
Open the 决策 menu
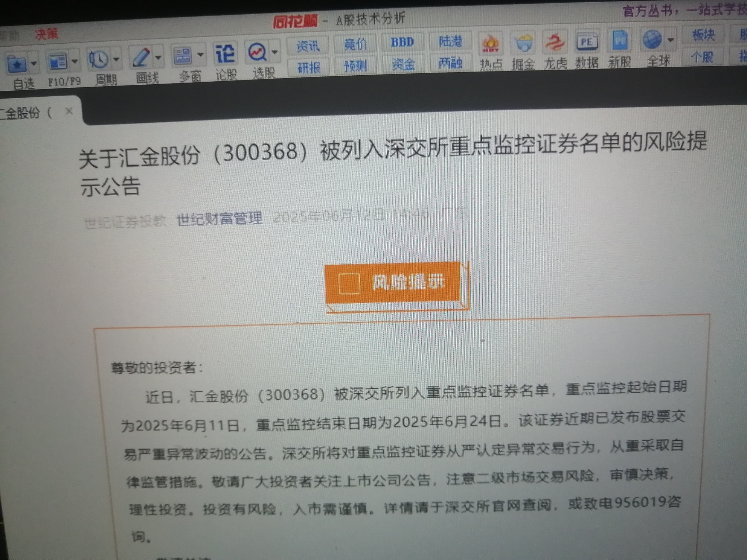(47, 34)
